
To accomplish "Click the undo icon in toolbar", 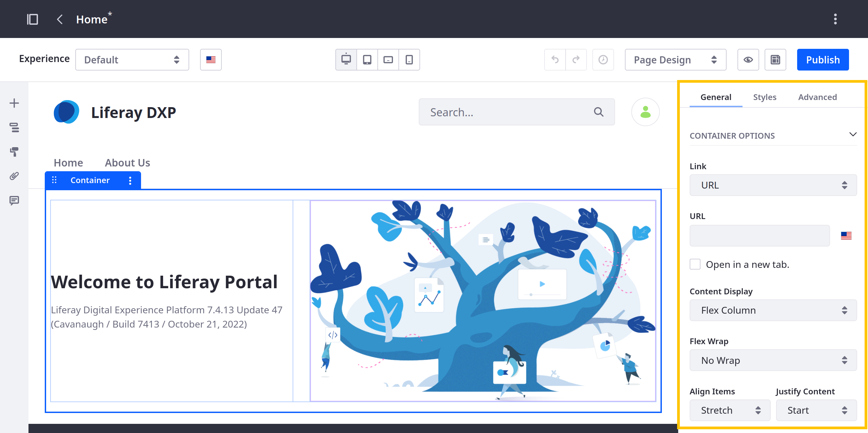I will (x=555, y=60).
